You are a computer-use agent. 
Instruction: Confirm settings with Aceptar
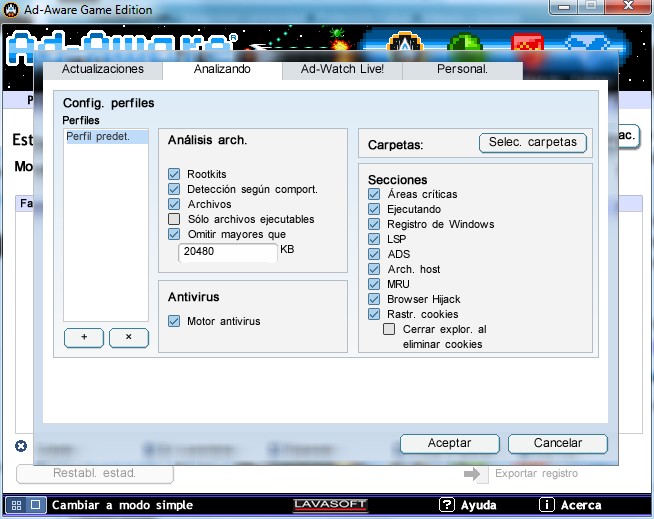[x=450, y=443]
